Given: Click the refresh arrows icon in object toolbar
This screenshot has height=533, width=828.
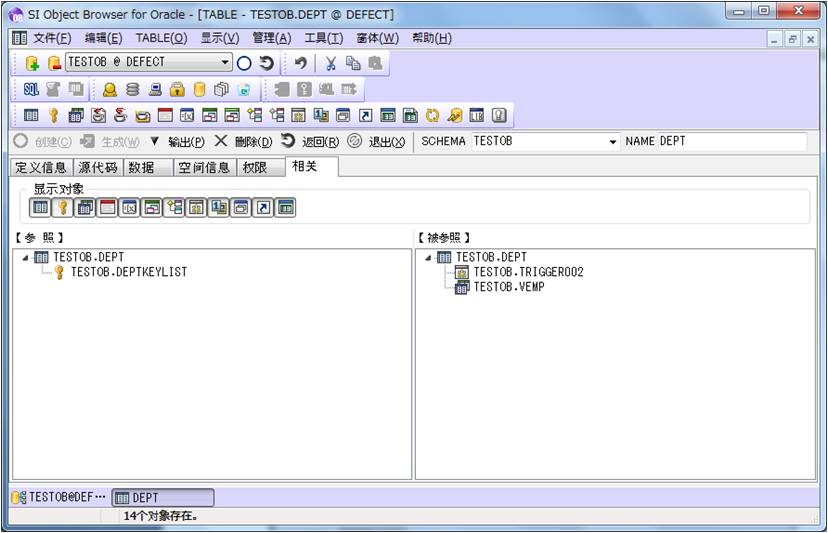Looking at the screenshot, I should click(433, 115).
